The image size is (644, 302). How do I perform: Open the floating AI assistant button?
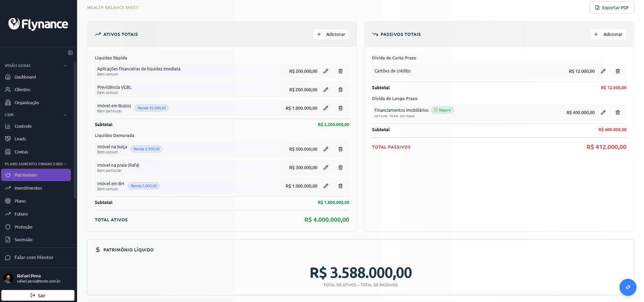click(x=628, y=287)
